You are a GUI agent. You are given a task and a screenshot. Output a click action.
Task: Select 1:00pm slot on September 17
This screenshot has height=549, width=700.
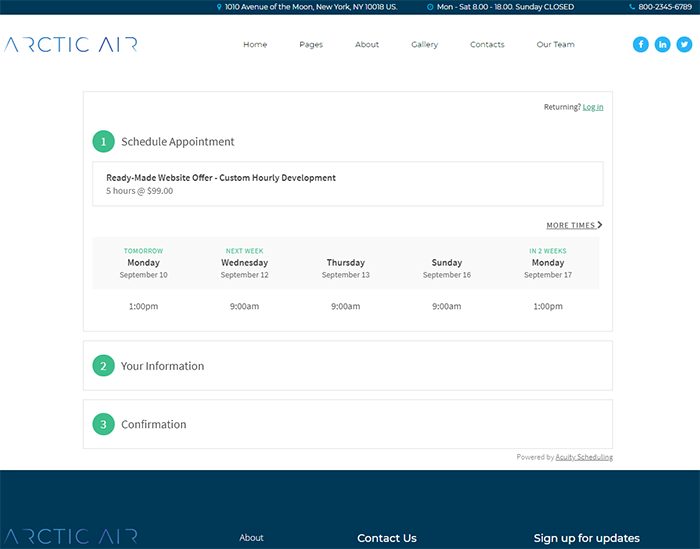pyautogui.click(x=548, y=306)
